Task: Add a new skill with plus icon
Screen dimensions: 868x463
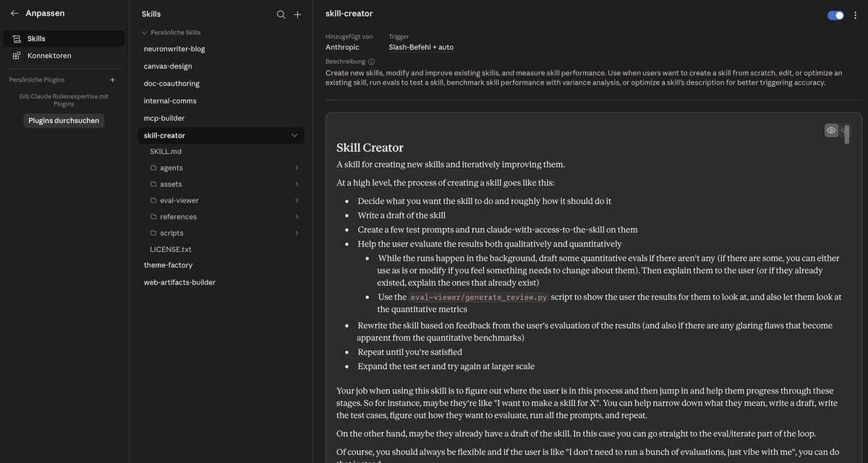Action: (x=297, y=14)
